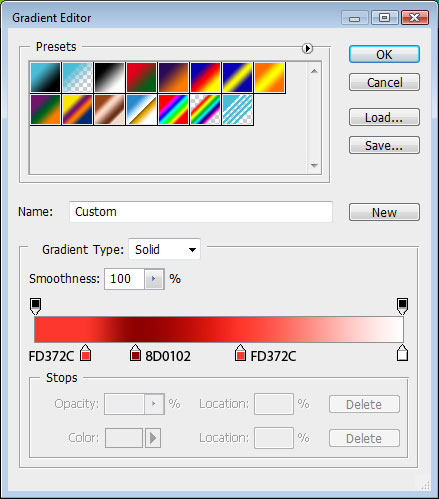Minimize the Gradient Editor window

[x=355, y=18]
